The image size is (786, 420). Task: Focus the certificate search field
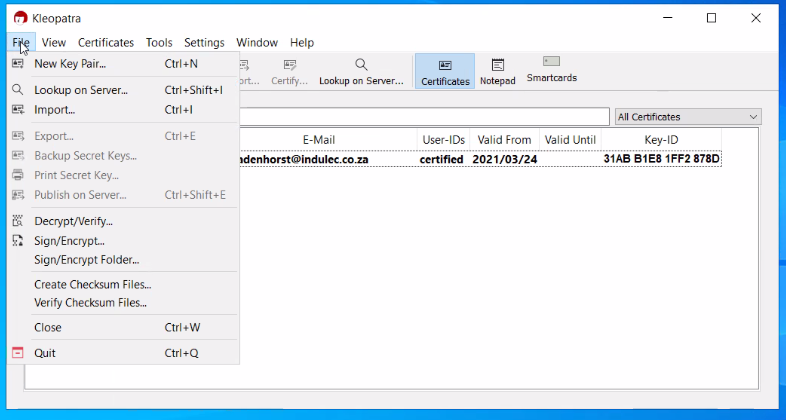pyautogui.click(x=424, y=116)
